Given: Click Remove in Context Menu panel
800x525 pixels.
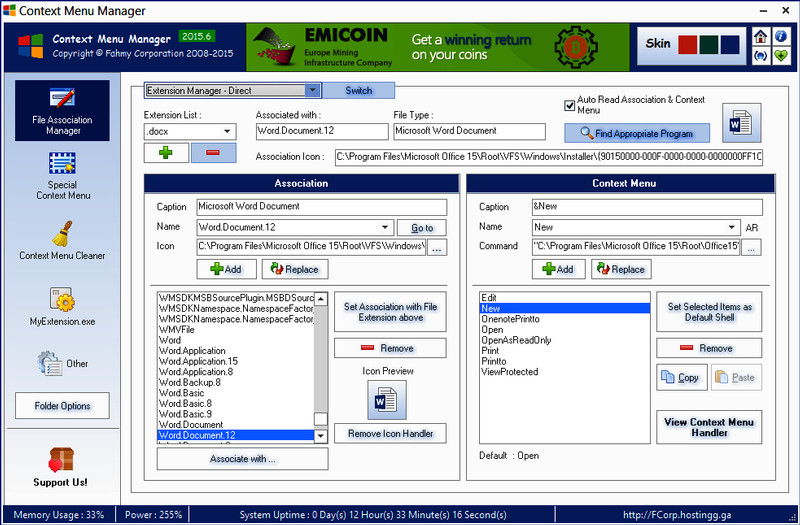Looking at the screenshot, I should point(709,348).
